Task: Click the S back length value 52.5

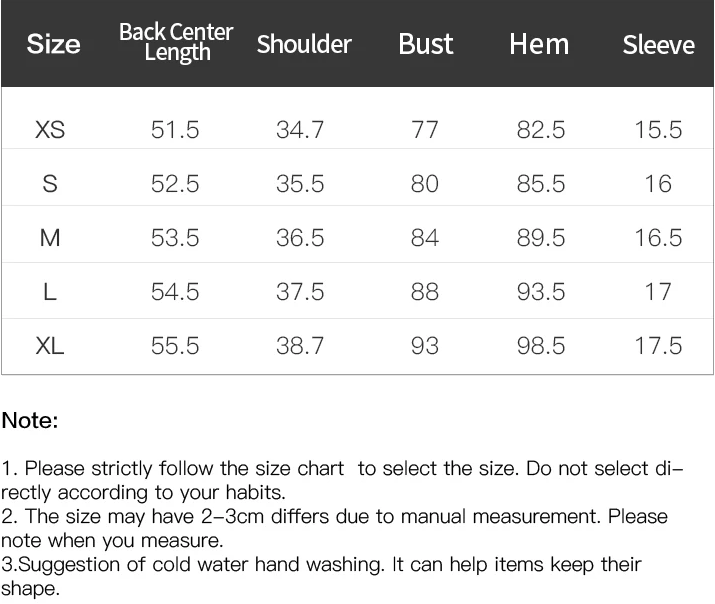Action: (175, 184)
